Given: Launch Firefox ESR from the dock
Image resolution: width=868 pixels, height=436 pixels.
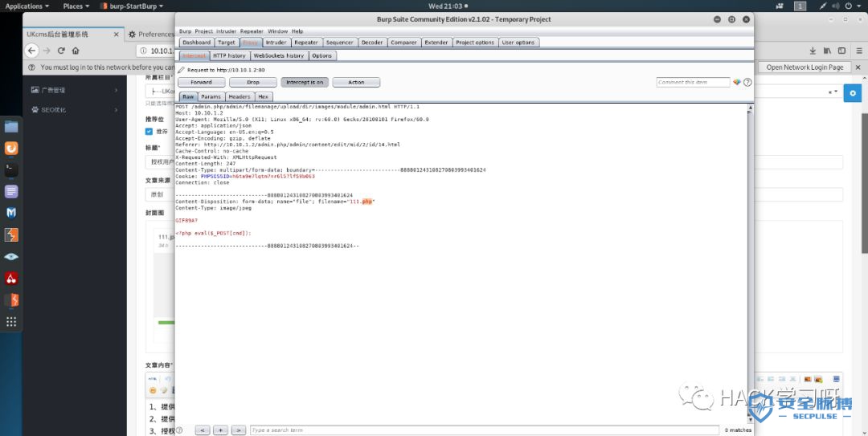Looking at the screenshot, I should tap(11, 149).
